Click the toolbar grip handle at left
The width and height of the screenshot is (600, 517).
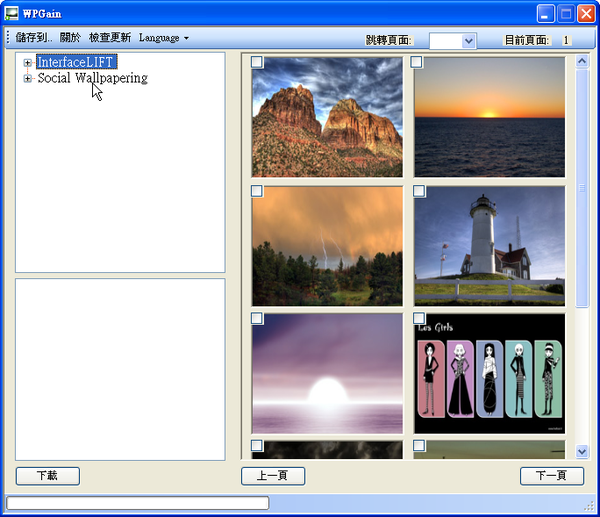pyautogui.click(x=8, y=38)
